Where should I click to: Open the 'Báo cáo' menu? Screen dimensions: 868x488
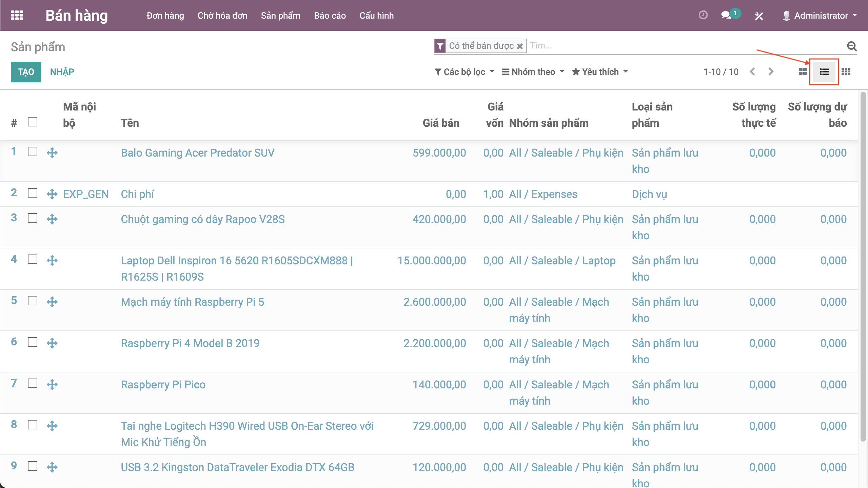pyautogui.click(x=330, y=16)
